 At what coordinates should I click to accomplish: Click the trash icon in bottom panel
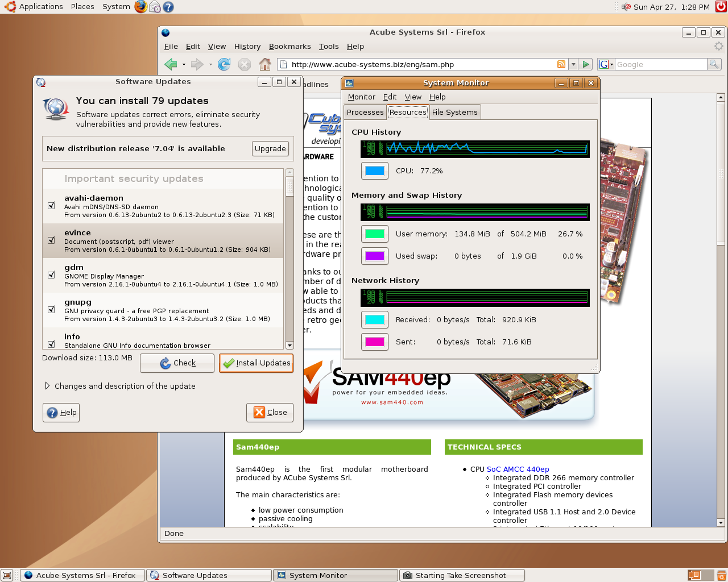click(721, 575)
